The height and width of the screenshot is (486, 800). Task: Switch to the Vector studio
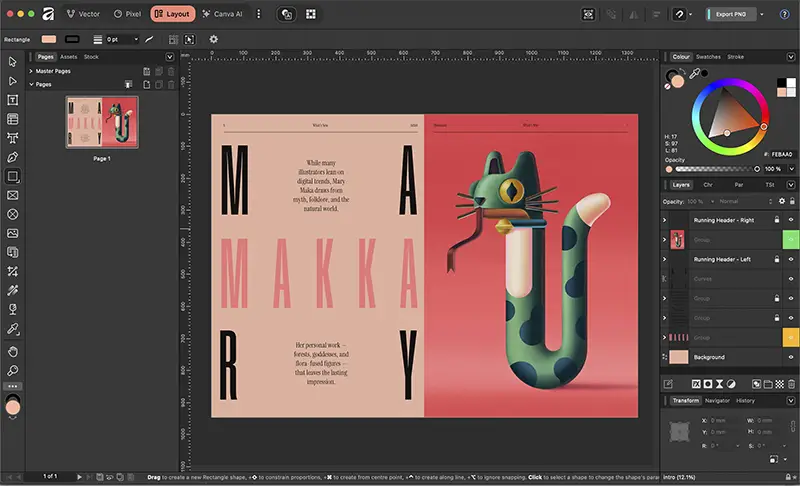click(83, 14)
